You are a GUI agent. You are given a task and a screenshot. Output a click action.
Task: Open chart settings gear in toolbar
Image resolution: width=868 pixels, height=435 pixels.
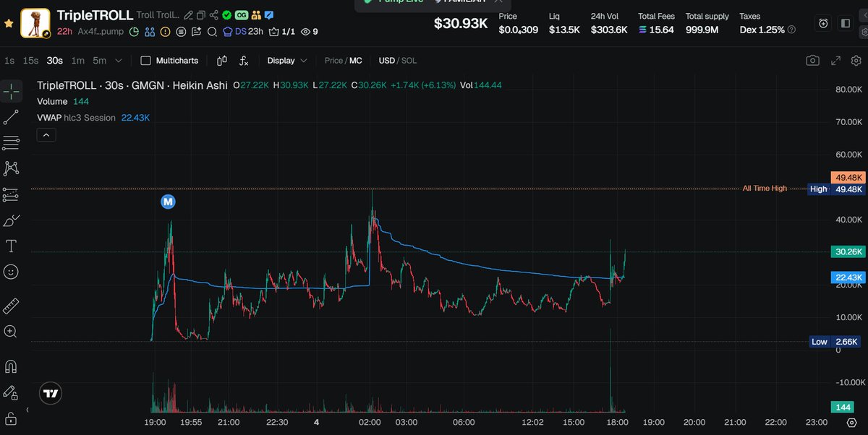(856, 61)
